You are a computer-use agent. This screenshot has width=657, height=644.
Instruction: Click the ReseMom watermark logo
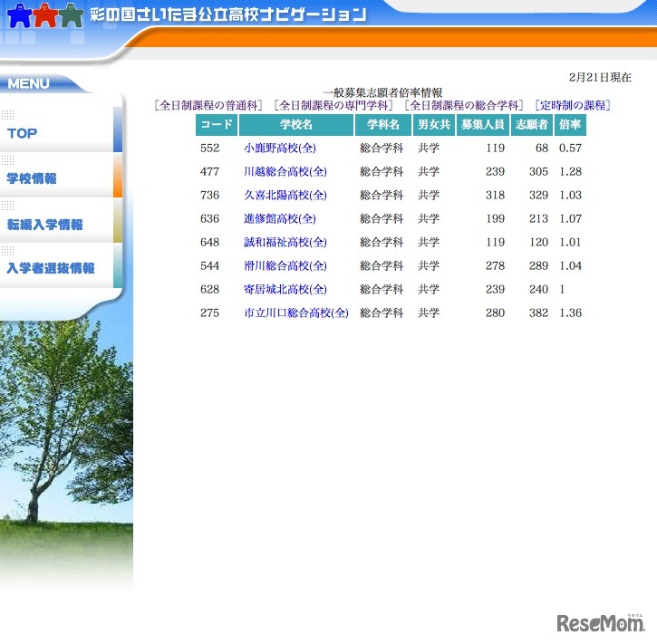point(600,623)
